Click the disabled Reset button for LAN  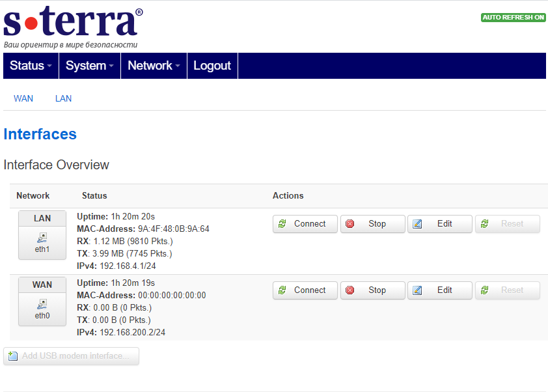[508, 224]
